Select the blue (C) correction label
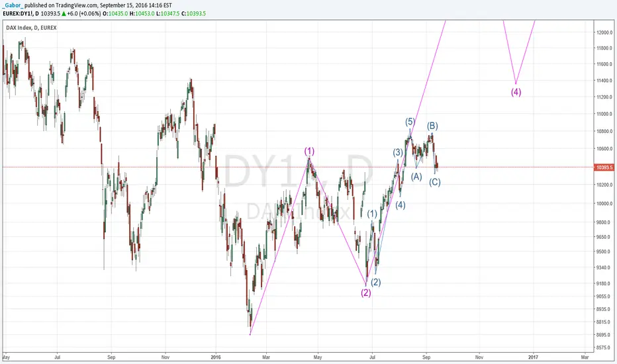The image size is (617, 364). click(435, 182)
